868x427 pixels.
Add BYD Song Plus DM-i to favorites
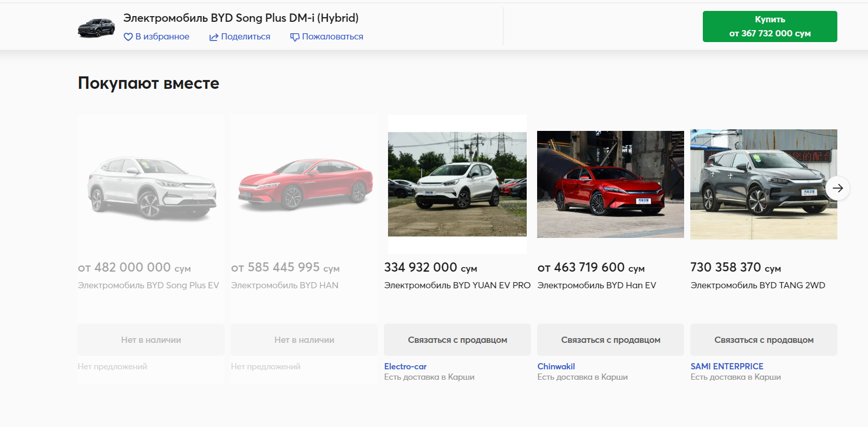pos(156,36)
